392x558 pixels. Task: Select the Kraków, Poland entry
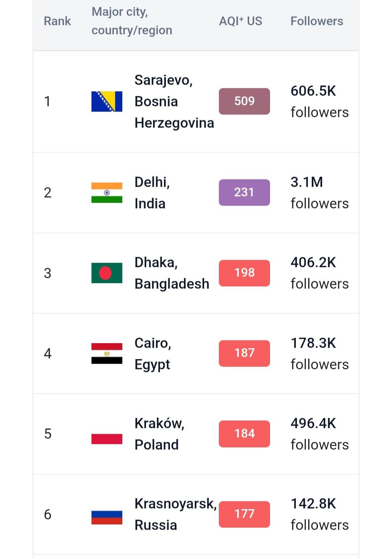159,434
